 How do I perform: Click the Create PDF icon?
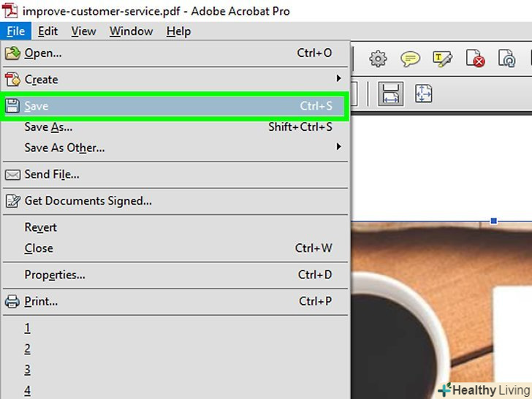[x=13, y=80]
